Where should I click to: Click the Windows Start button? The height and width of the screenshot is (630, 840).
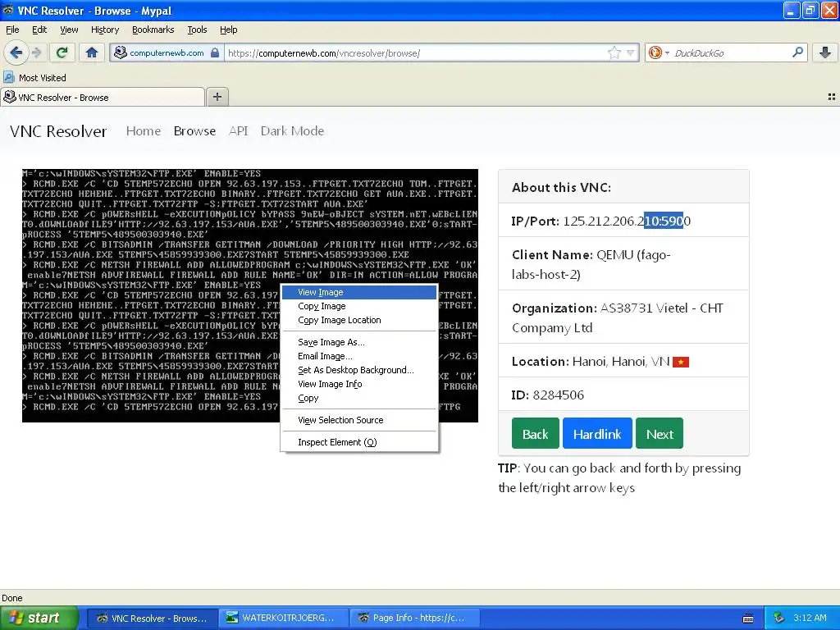tap(39, 618)
